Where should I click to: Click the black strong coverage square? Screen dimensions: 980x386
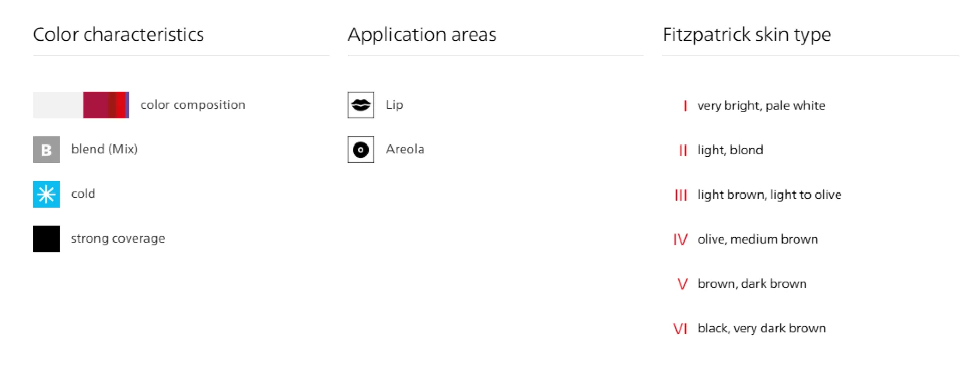46,239
